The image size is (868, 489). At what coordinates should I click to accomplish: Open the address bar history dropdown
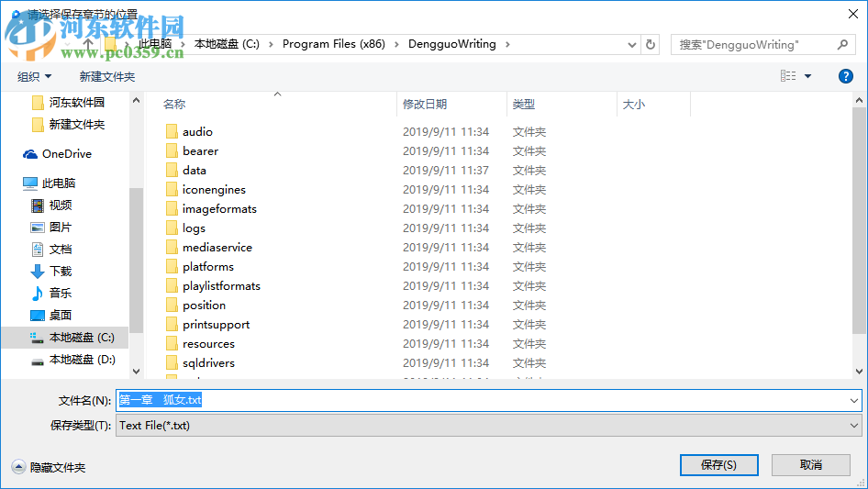coord(631,45)
